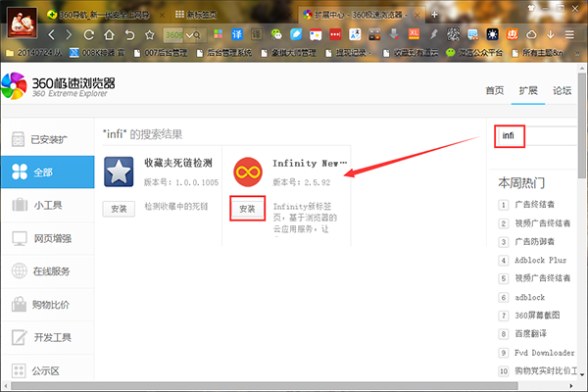Viewport: 588px width, 392px height.
Task: Expand the address bar dropdown arrow
Action: (189, 35)
